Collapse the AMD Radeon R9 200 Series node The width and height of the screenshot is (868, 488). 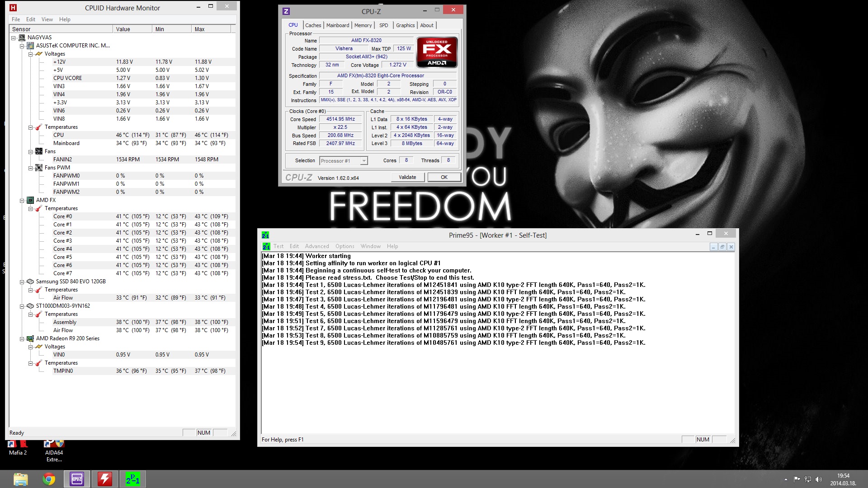(22, 339)
